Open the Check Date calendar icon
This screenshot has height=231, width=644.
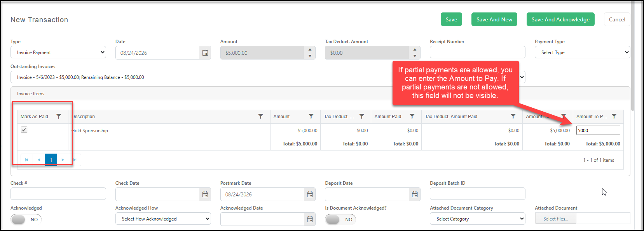(x=205, y=194)
